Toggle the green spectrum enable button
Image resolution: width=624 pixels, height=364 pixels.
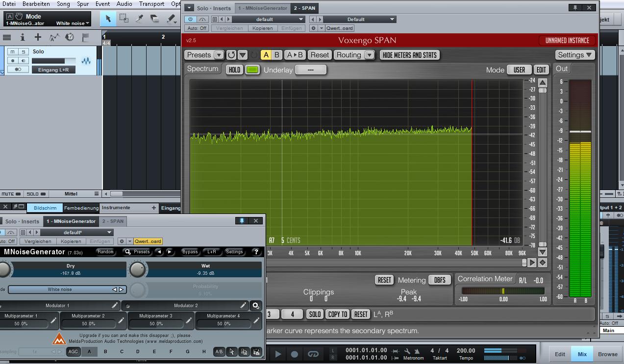click(252, 70)
